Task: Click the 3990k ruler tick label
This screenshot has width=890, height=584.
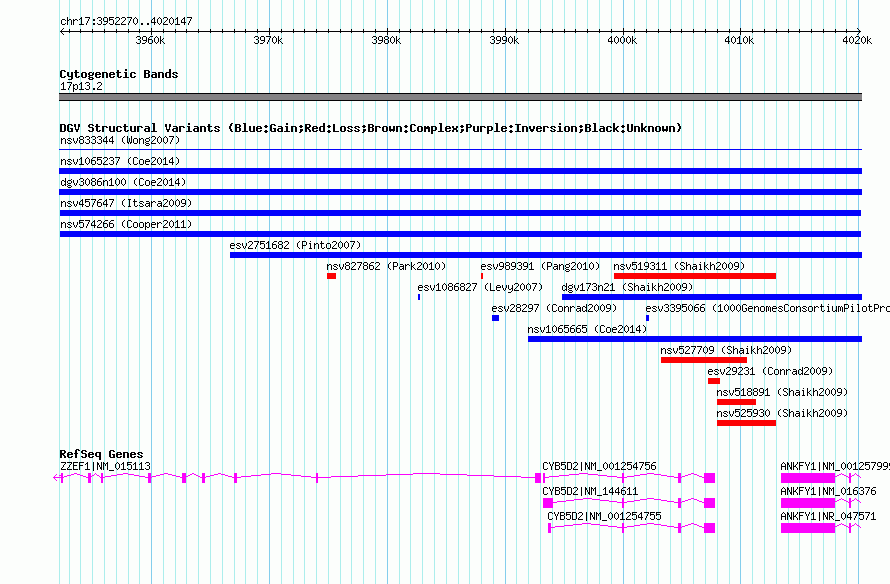Action: tap(505, 40)
